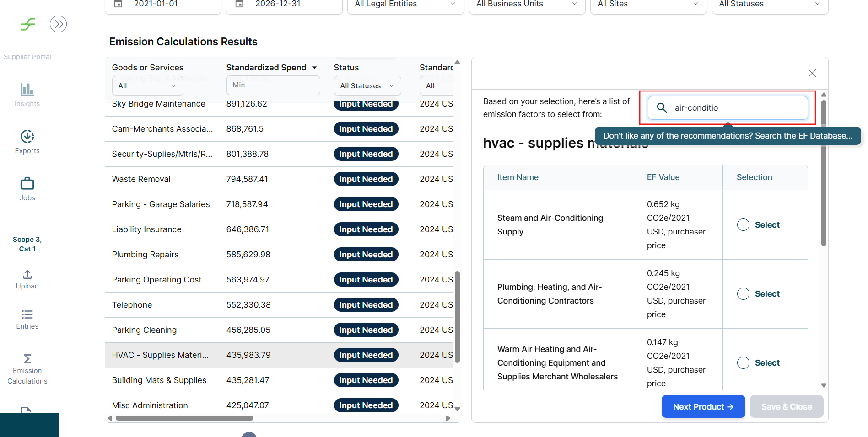
Task: Select Plumbing, Heating, and Air-Conditioning Contractors radio
Action: click(743, 294)
